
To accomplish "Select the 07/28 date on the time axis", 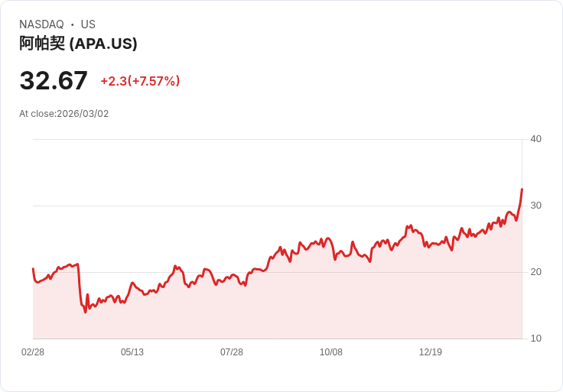I will click(232, 352).
